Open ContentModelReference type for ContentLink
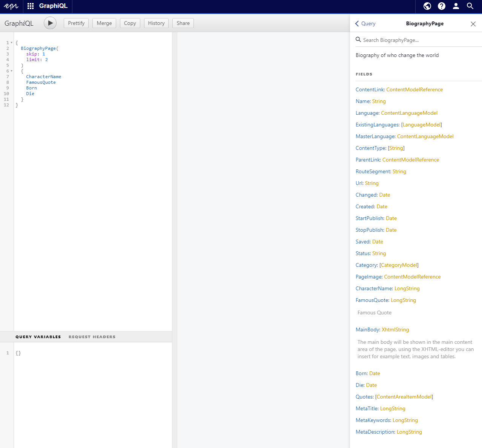The width and height of the screenshot is (482, 448). pos(414,89)
